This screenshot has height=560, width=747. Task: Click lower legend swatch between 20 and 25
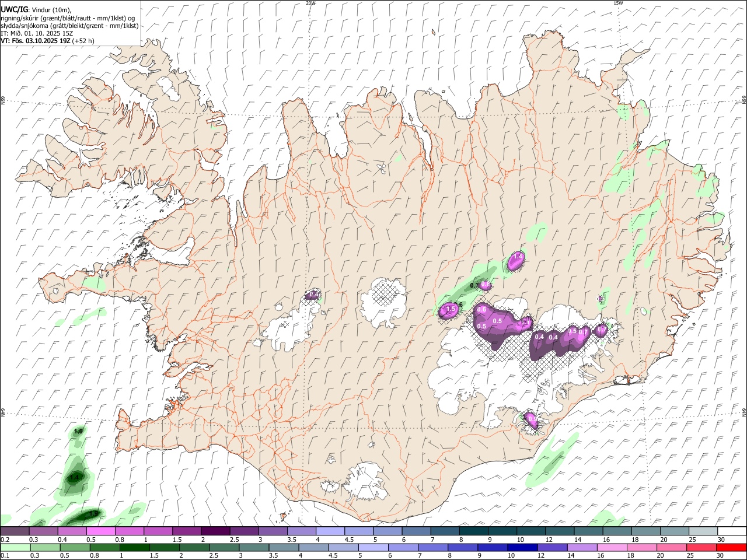pyautogui.click(x=672, y=548)
